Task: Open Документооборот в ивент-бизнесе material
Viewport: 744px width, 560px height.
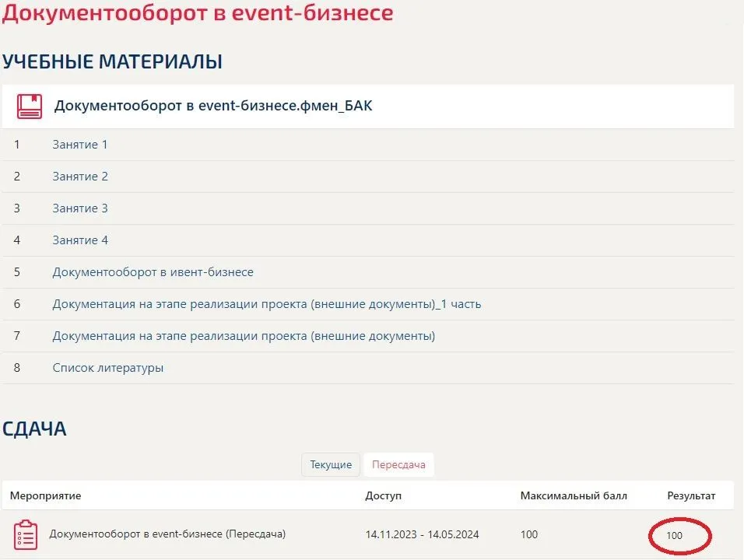Action: (x=153, y=272)
